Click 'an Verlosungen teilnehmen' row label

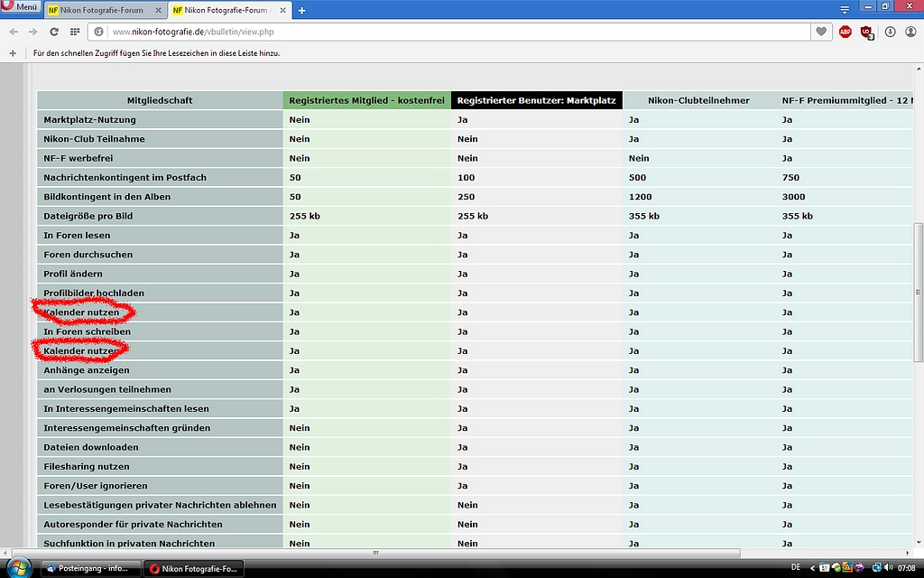pyautogui.click(x=107, y=389)
